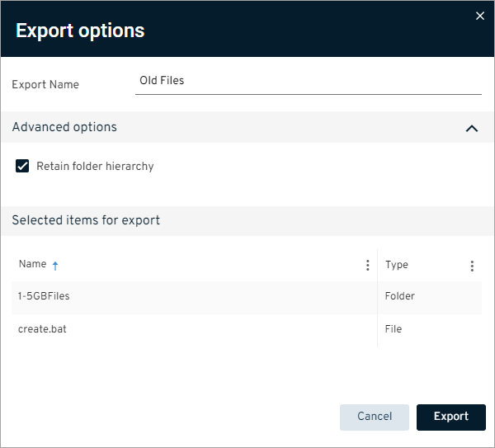Click the blue ascending sort arrow
This screenshot has width=495, height=448.
pyautogui.click(x=55, y=266)
